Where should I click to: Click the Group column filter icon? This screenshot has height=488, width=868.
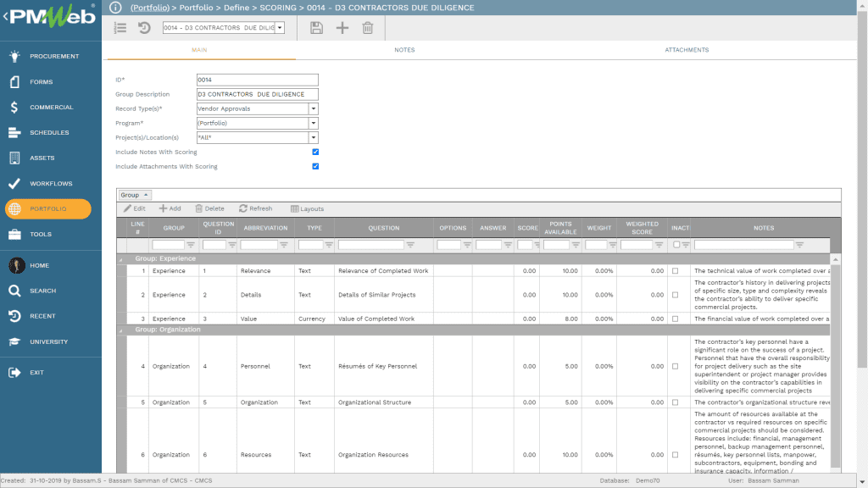pyautogui.click(x=191, y=245)
